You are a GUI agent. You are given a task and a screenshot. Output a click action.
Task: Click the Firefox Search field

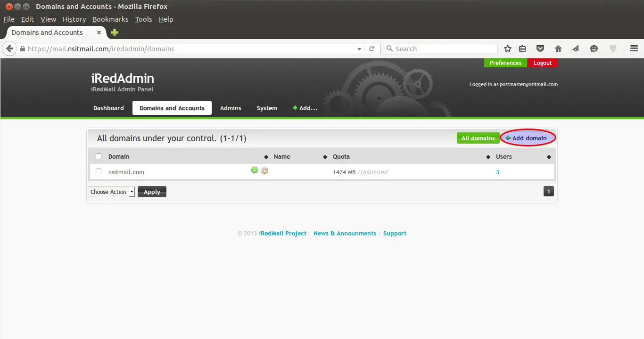[440, 48]
